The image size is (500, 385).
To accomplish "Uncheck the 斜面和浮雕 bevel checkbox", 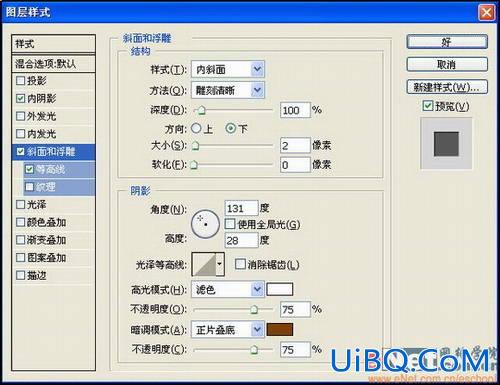I will point(21,152).
